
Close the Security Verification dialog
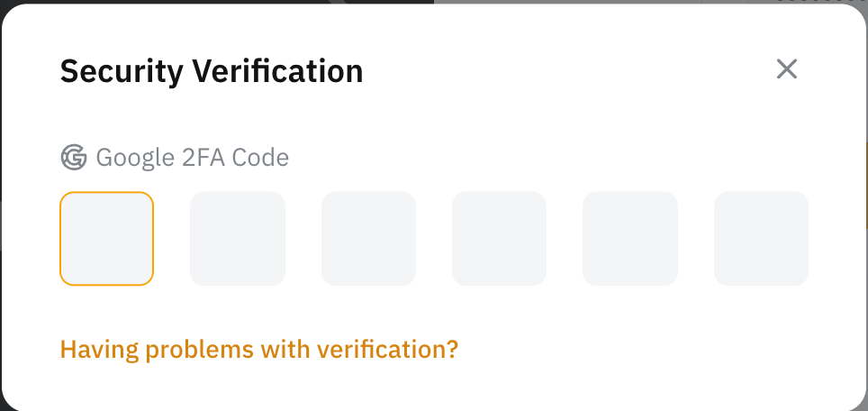click(x=787, y=69)
